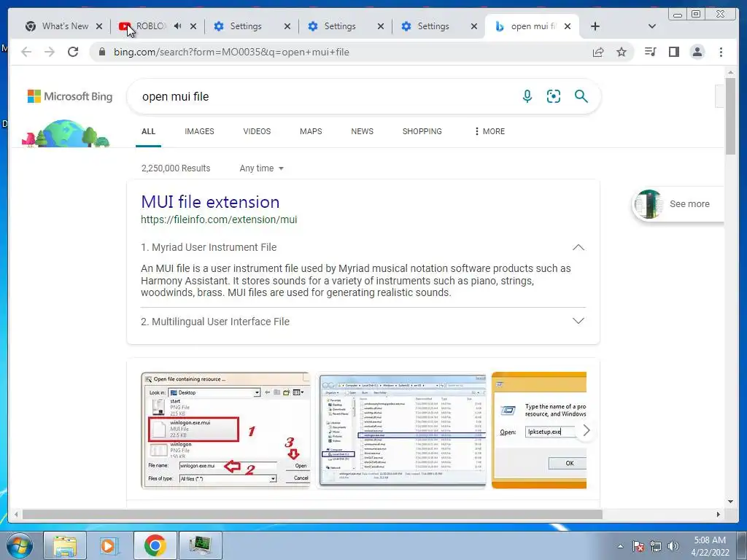Click the volume speaker tray icon
This screenshot has width=747, height=560.
673,546
